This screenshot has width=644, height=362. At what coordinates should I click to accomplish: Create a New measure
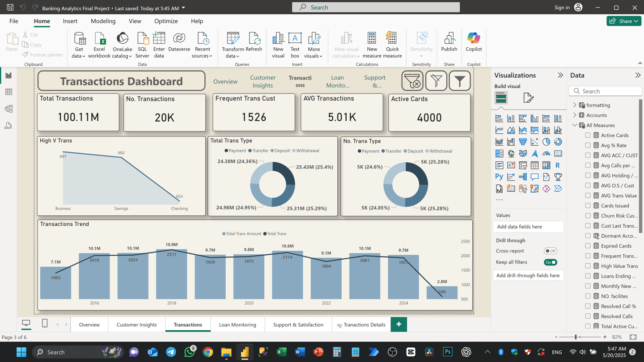pyautogui.click(x=372, y=45)
